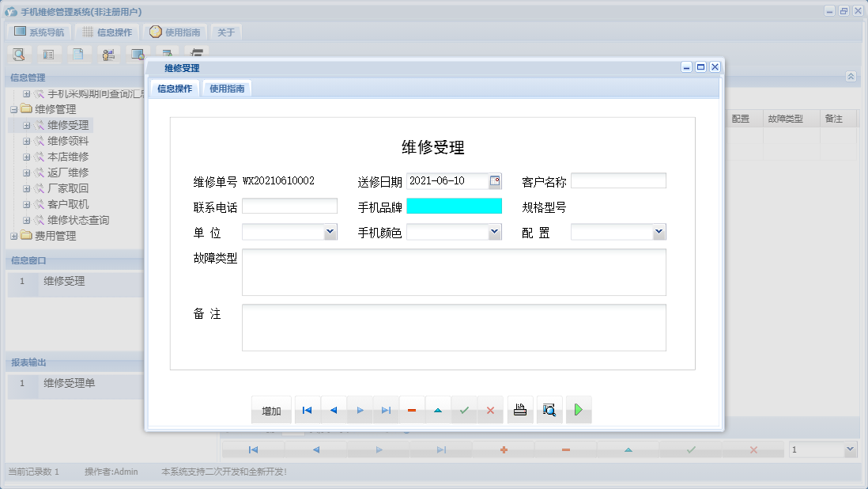Click the 故障类型 text area
868x489 pixels.
coord(454,272)
